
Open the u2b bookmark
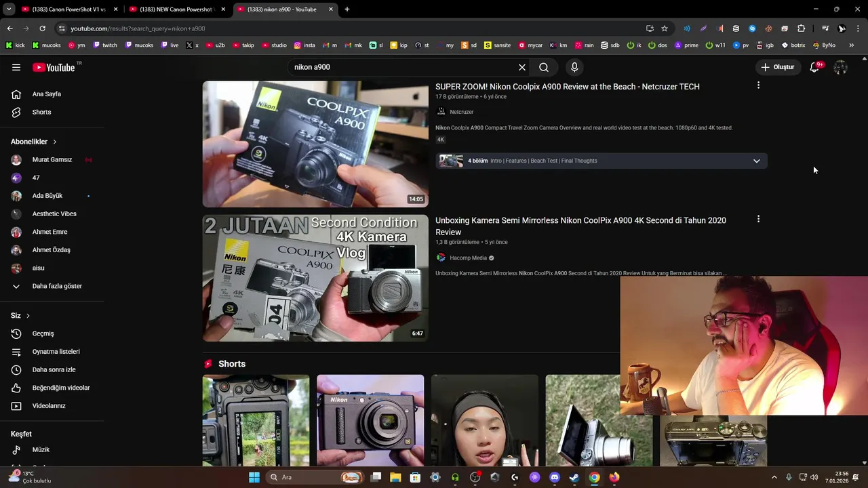pyautogui.click(x=215, y=45)
